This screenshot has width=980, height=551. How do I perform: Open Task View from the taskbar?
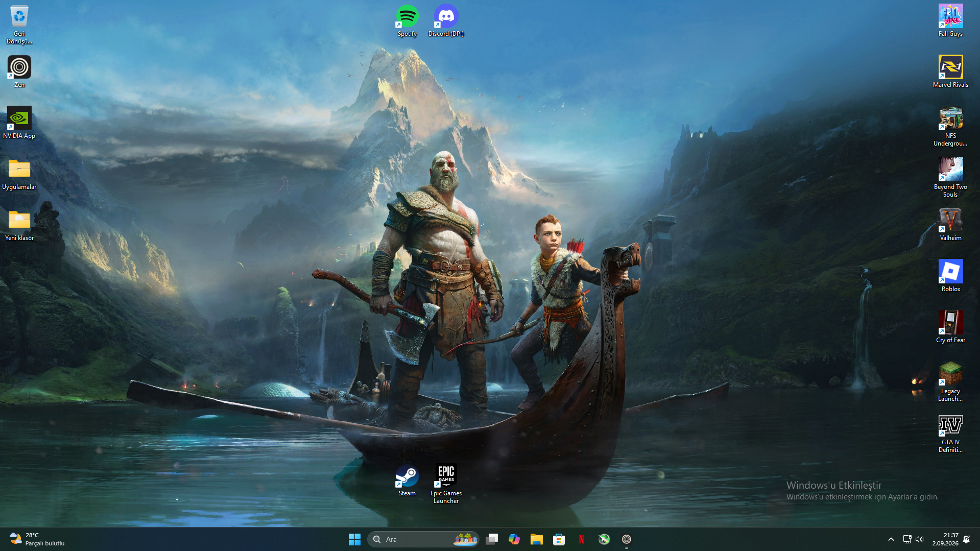(x=492, y=539)
